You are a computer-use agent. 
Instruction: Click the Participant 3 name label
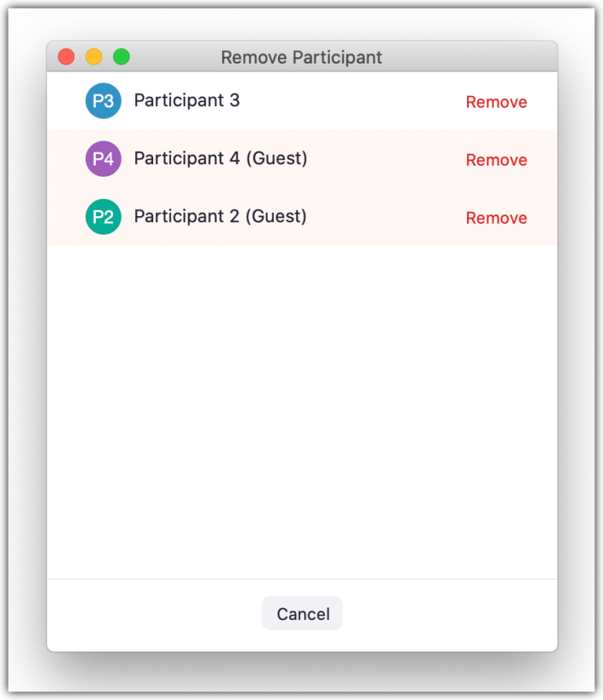[x=186, y=100]
